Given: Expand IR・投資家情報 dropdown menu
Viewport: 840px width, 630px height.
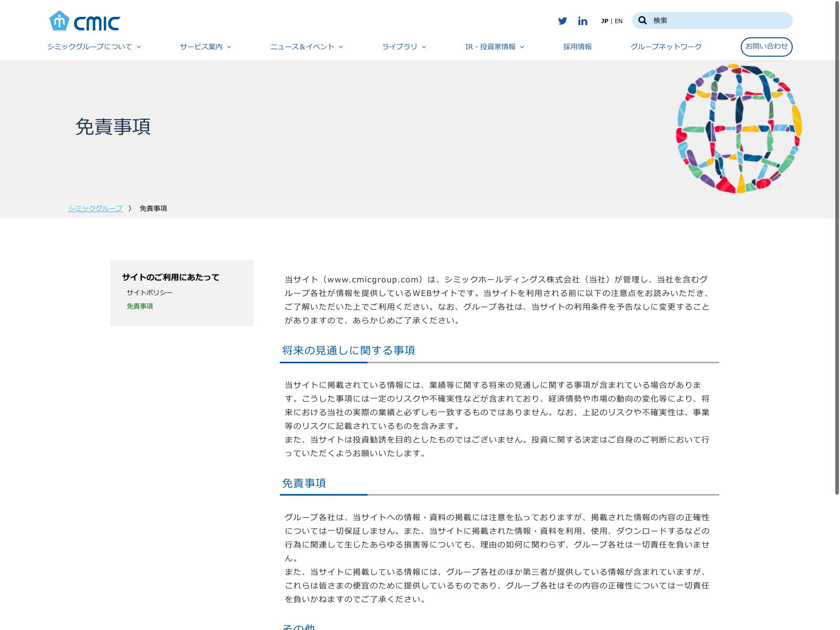Looking at the screenshot, I should click(495, 47).
